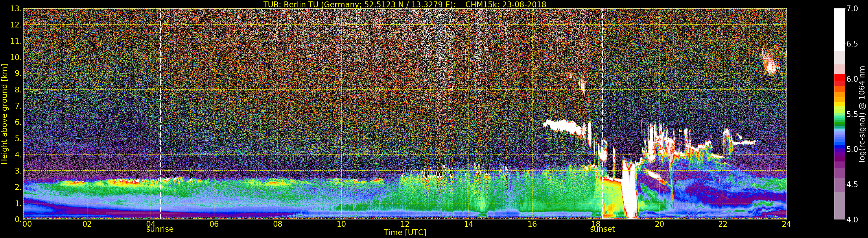868x238 pixels.
Task: Click the colorbar value '5.0'
Action: (x=852, y=149)
